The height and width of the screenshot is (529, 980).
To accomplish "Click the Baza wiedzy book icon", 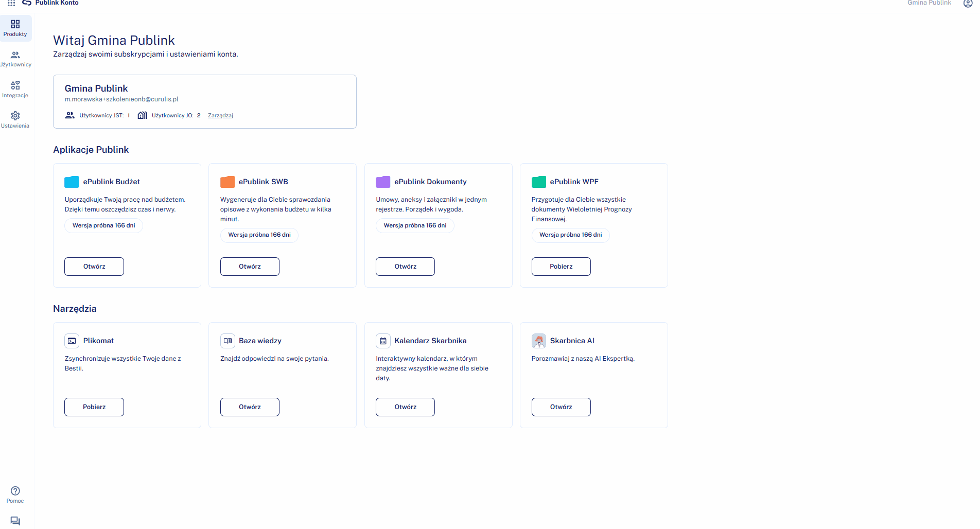I will click(227, 341).
